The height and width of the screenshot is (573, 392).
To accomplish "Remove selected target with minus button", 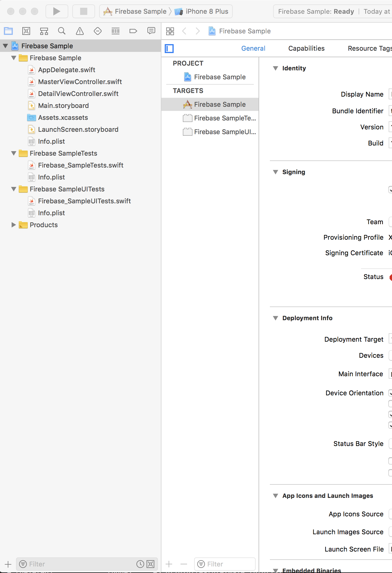I will (x=184, y=564).
